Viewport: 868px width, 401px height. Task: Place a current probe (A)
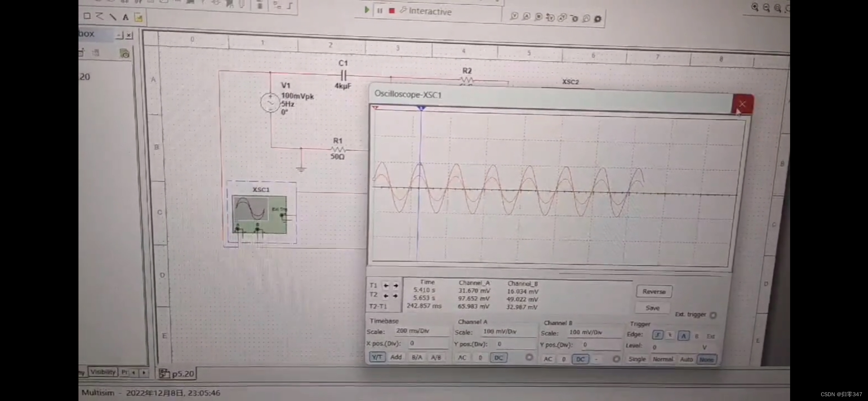[526, 16]
